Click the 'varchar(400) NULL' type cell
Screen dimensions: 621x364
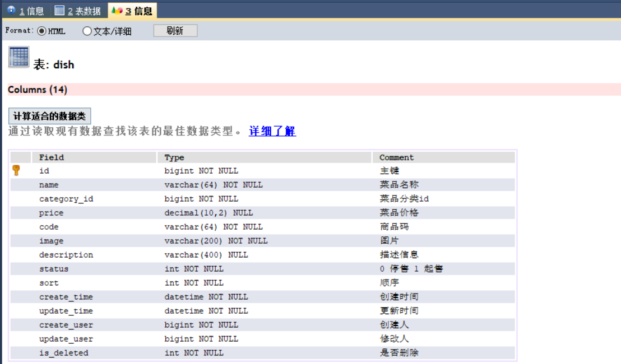click(x=264, y=255)
